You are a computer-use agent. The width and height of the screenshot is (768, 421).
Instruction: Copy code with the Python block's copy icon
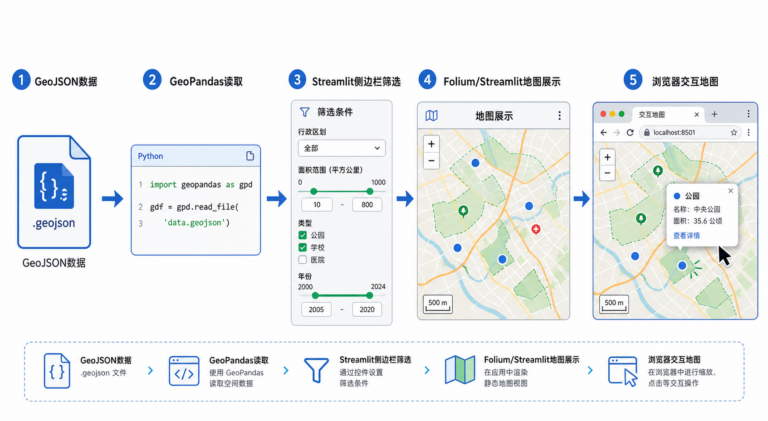pos(250,156)
